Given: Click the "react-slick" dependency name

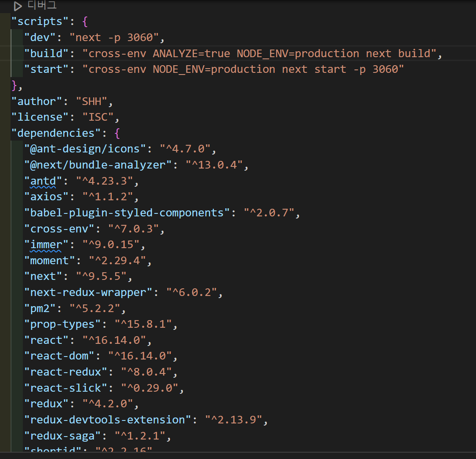Looking at the screenshot, I should pyautogui.click(x=66, y=388).
